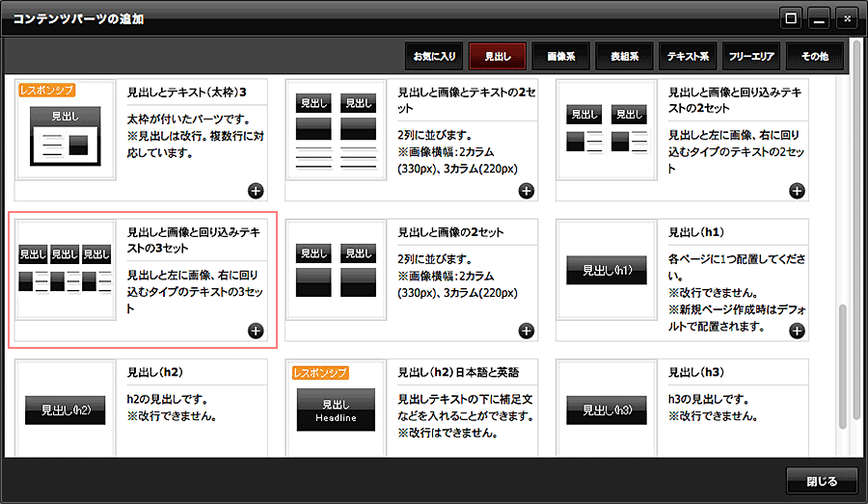Click the title 見出し(h1)
The width and height of the screenshot is (868, 504).
coord(695,232)
